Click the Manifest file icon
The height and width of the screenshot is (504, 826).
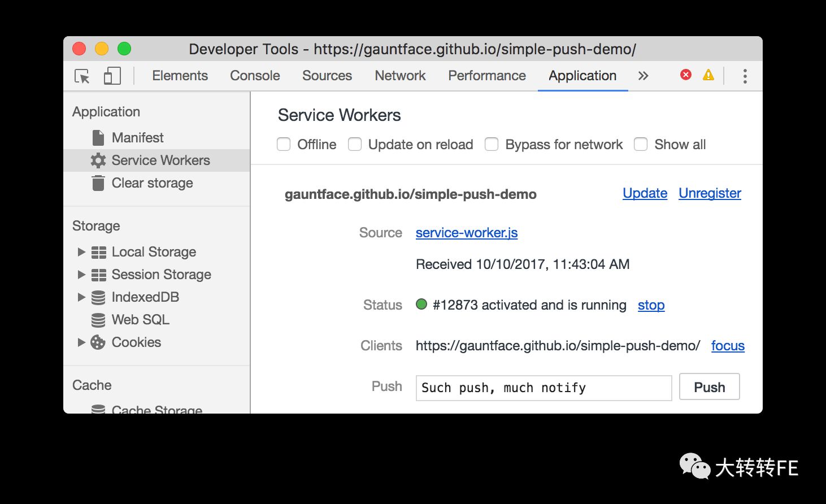(x=98, y=138)
